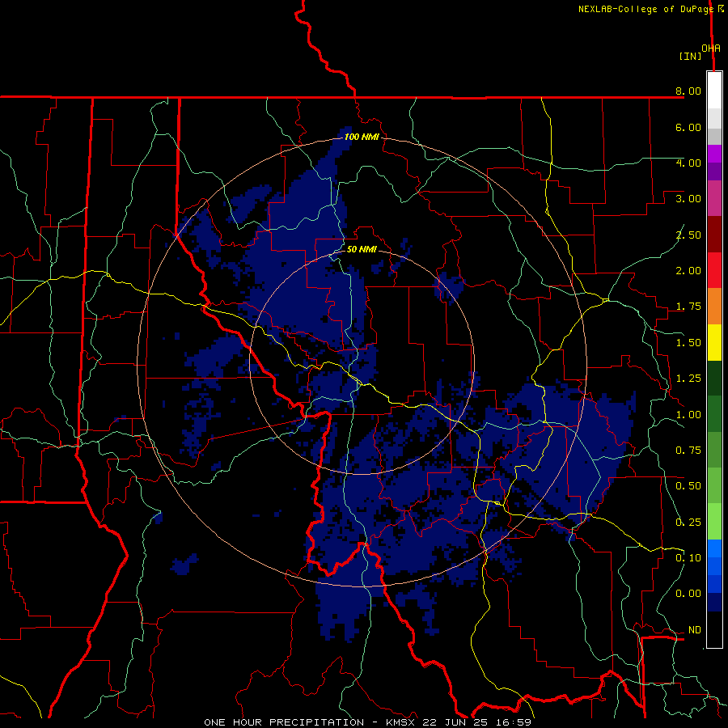Select the dark red legend swatch
The height and width of the screenshot is (728, 728).
714,235
